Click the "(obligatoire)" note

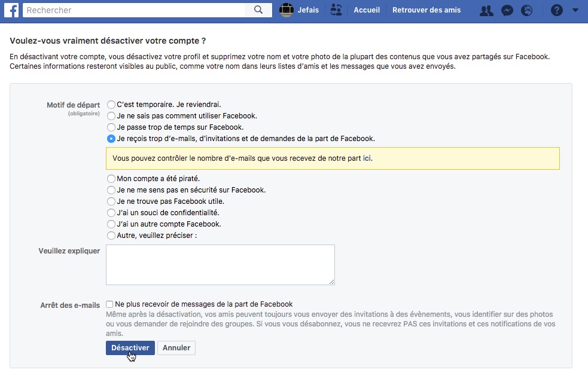pyautogui.click(x=84, y=114)
